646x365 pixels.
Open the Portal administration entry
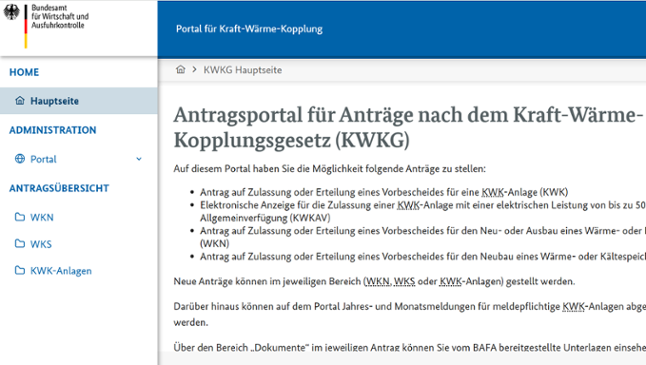[79, 159]
